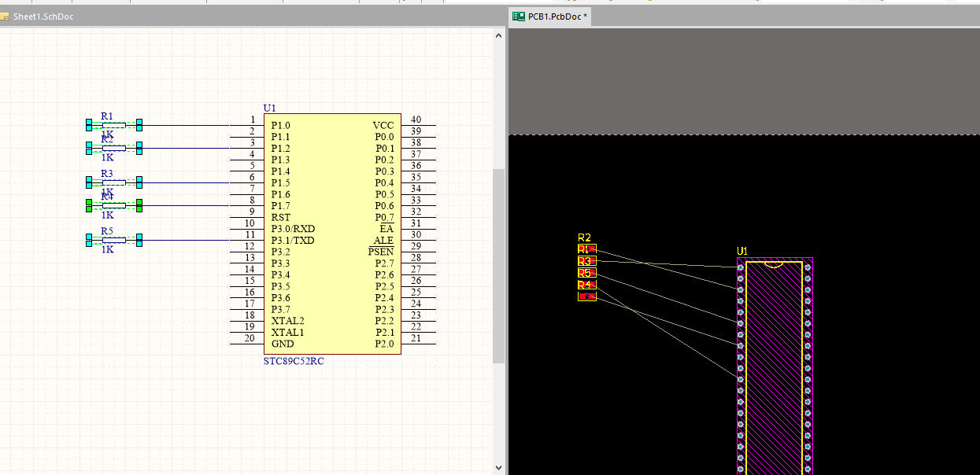Click the STC89C52RC part name label

293,362
